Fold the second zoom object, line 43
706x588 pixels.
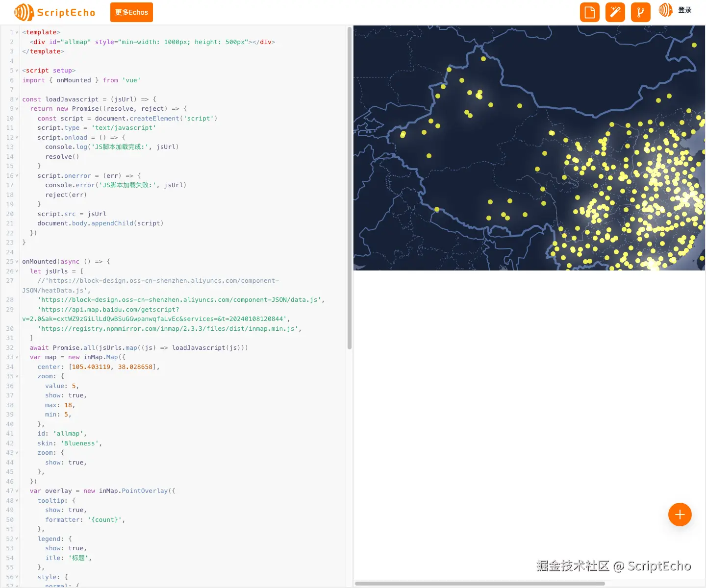tap(17, 453)
